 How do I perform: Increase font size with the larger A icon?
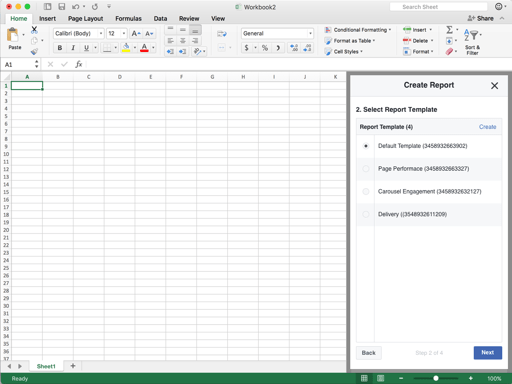tap(136, 33)
